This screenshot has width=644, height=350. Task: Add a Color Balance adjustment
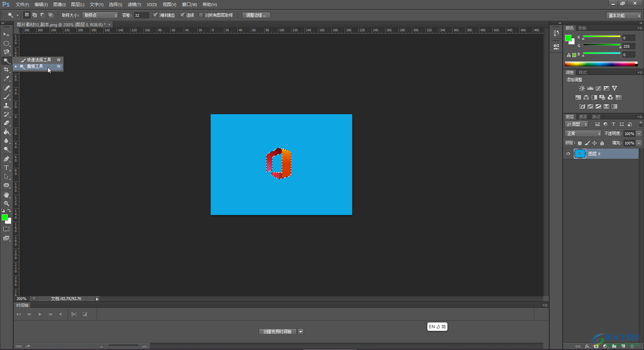[586, 97]
